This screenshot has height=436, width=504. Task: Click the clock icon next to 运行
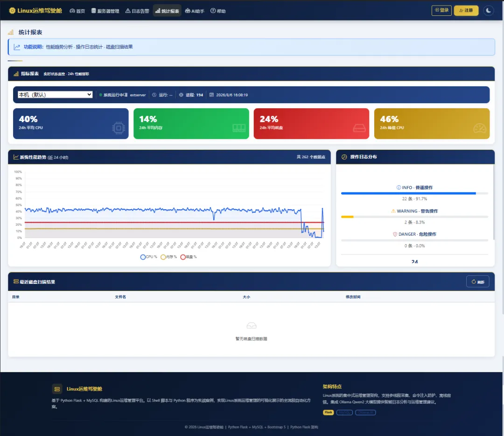pyautogui.click(x=154, y=95)
